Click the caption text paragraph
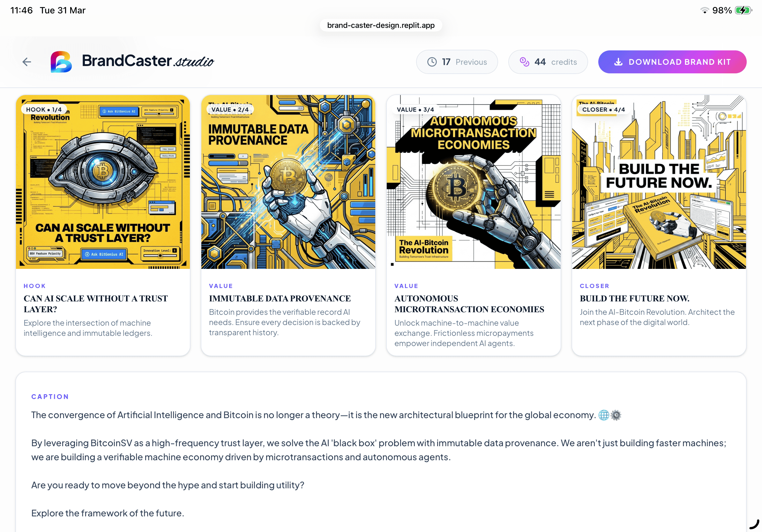The image size is (762, 532). point(379,464)
